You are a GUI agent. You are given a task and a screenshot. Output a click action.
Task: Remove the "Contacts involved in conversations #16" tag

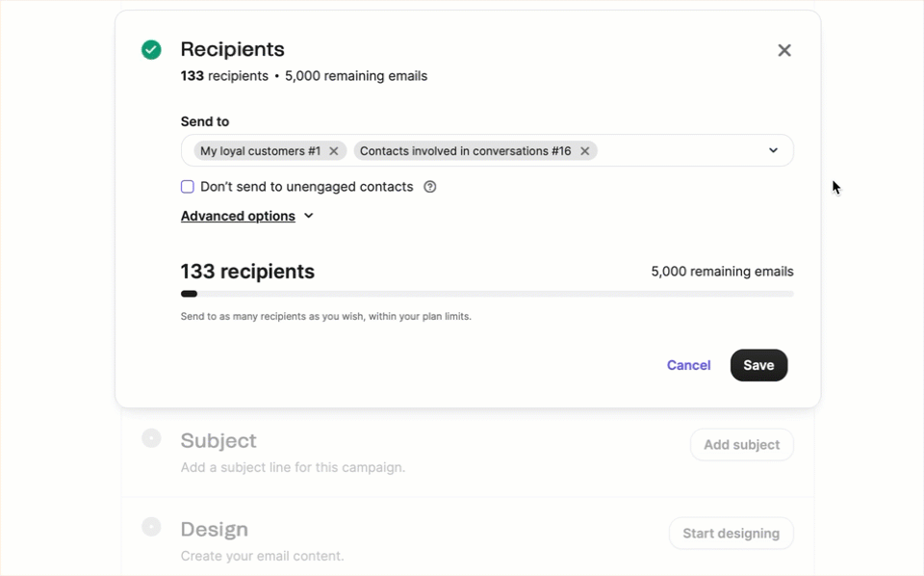(584, 151)
